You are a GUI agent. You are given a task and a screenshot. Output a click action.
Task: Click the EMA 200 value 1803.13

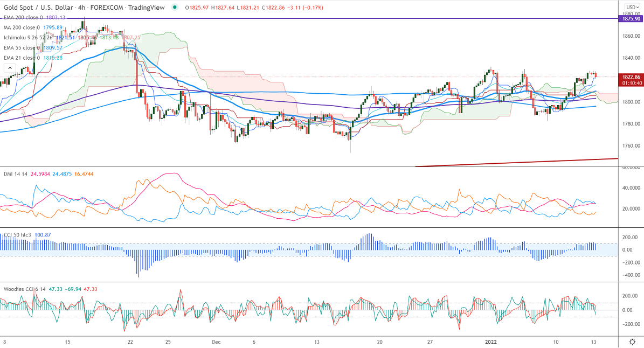point(55,17)
